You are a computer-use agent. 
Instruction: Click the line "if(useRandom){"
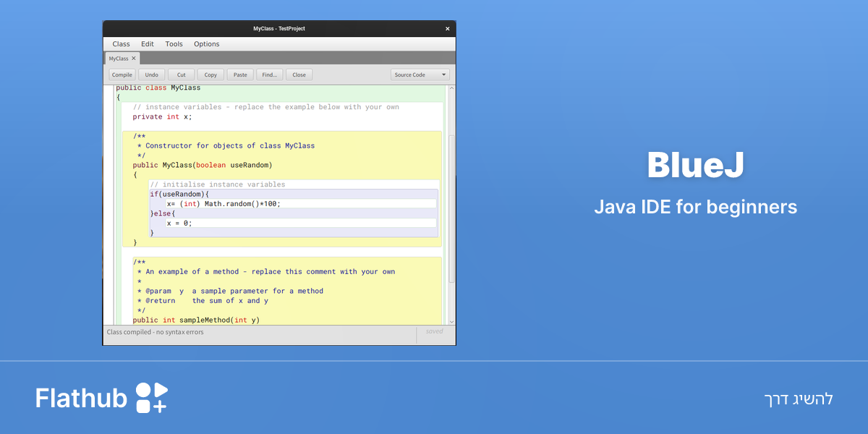(179, 194)
